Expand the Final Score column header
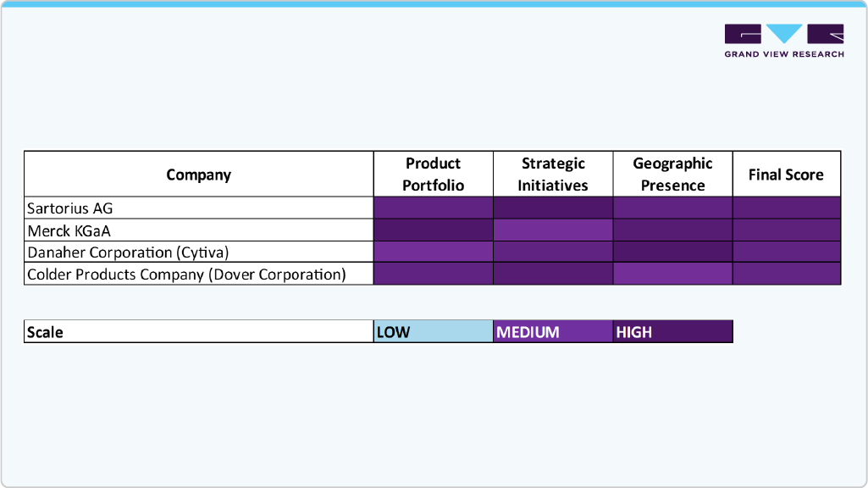The image size is (868, 488). pyautogui.click(x=786, y=174)
